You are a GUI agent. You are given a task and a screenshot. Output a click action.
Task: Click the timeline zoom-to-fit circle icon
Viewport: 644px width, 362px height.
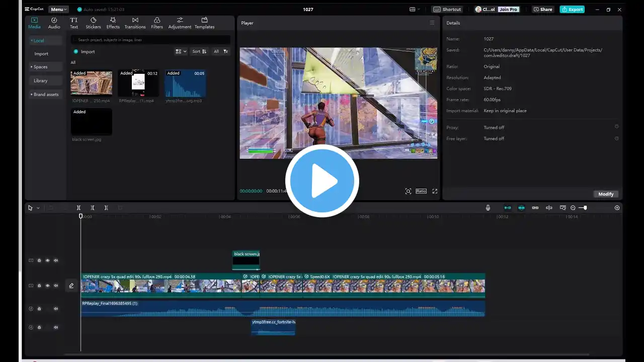pyautogui.click(x=617, y=208)
